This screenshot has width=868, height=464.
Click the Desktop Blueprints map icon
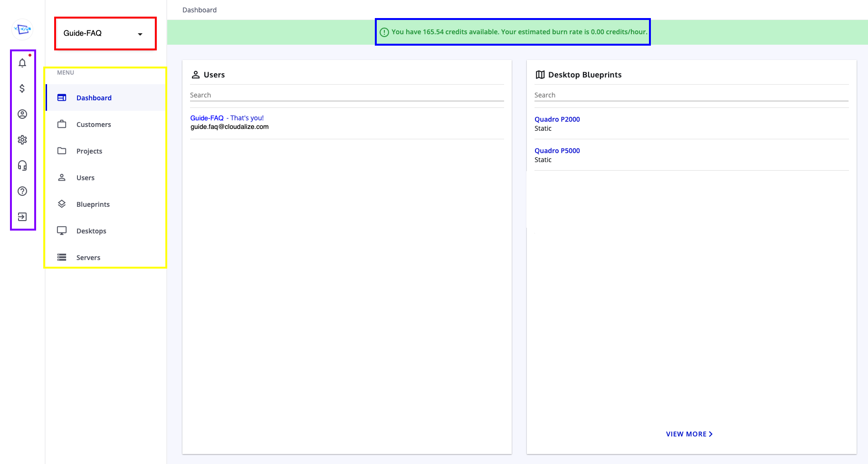click(540, 75)
